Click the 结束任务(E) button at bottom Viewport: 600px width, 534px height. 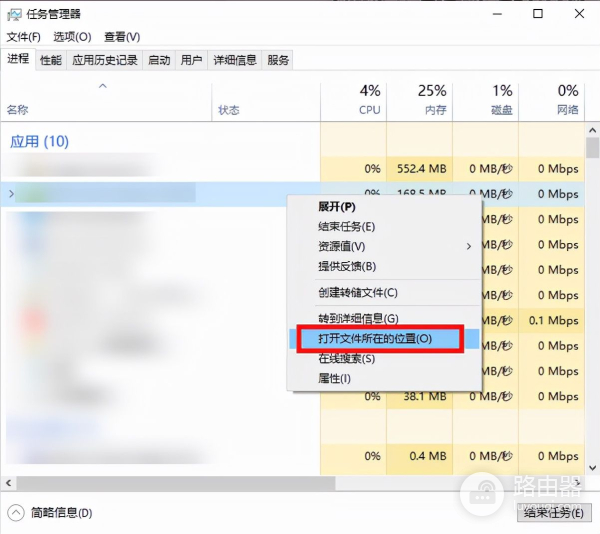pyautogui.click(x=554, y=513)
